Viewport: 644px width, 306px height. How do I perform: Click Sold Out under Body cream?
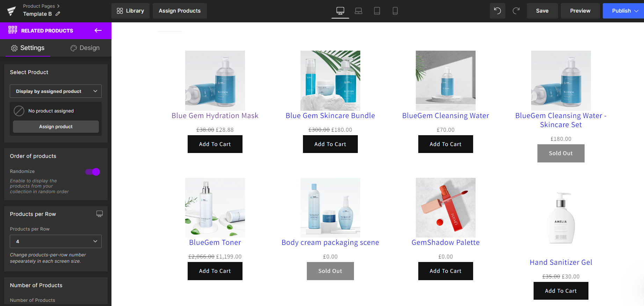(x=330, y=271)
